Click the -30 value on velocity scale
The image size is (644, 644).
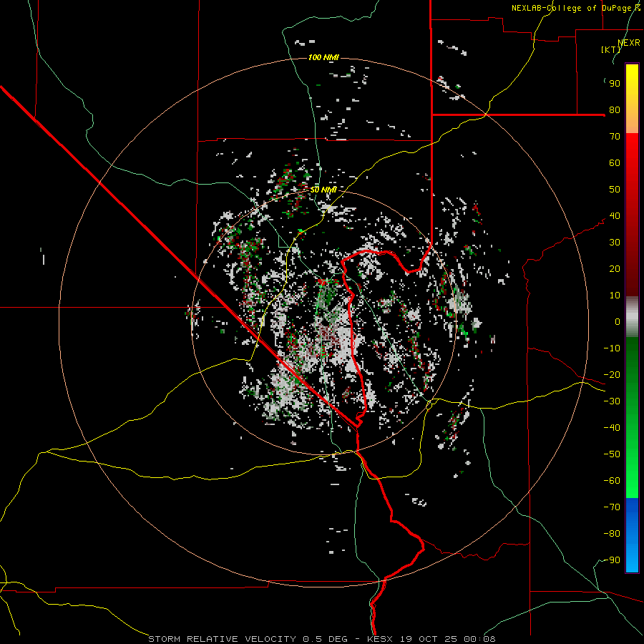612,401
